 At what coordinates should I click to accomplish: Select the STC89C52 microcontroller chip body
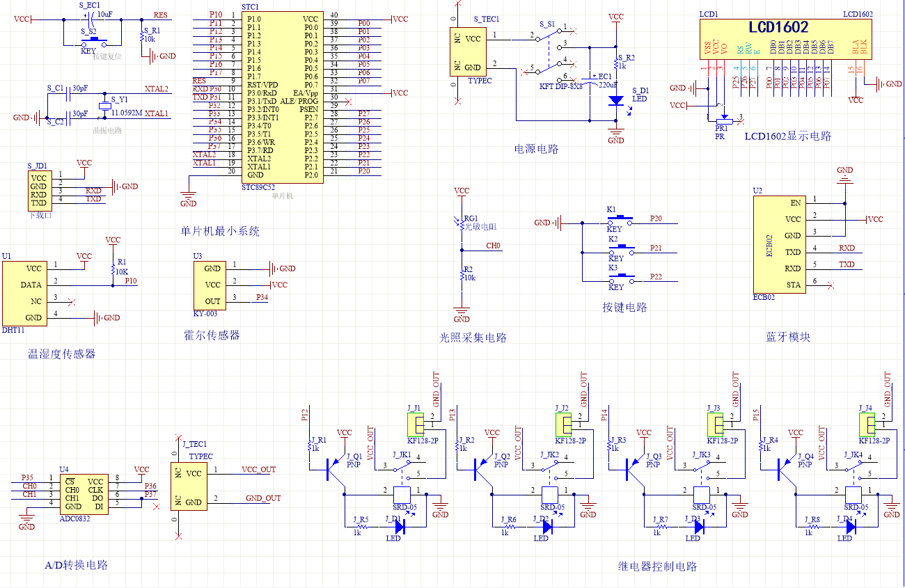coord(282,97)
